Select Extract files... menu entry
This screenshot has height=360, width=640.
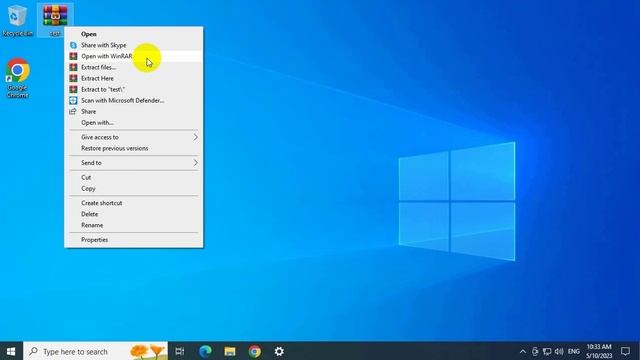point(134,67)
